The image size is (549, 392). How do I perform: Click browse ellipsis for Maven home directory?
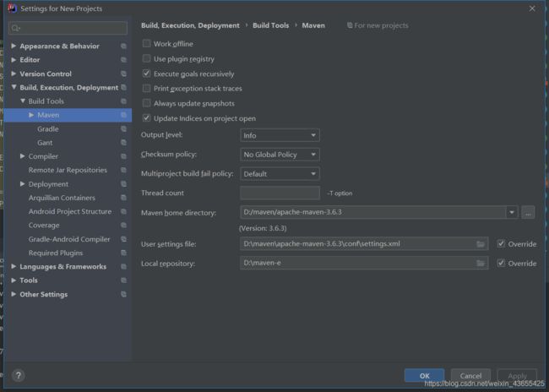(528, 212)
